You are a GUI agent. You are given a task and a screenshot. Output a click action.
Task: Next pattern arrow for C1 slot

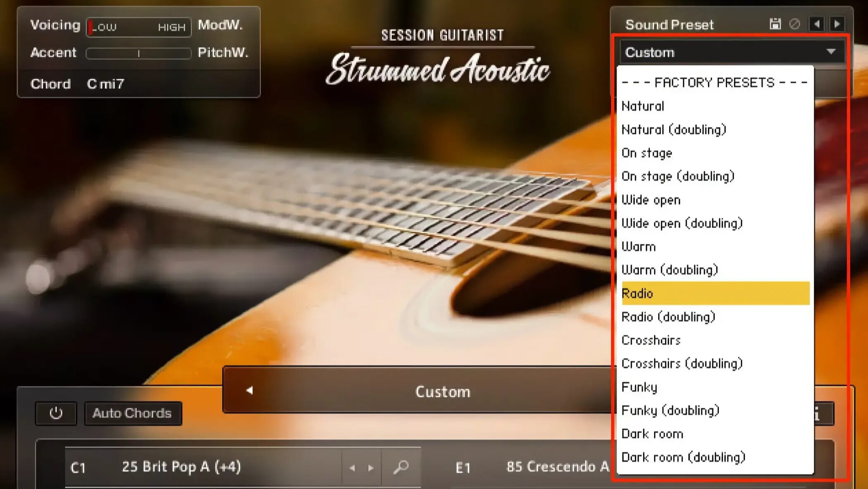(371, 468)
